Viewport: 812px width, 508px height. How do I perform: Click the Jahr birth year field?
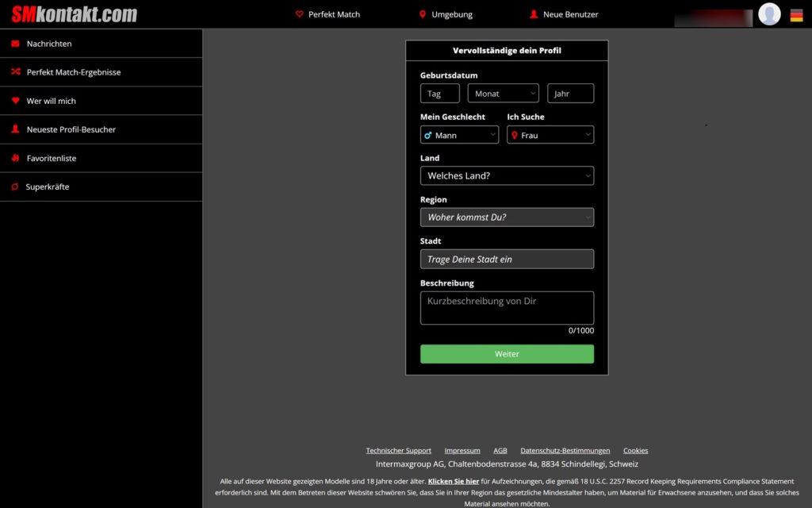[x=571, y=94]
